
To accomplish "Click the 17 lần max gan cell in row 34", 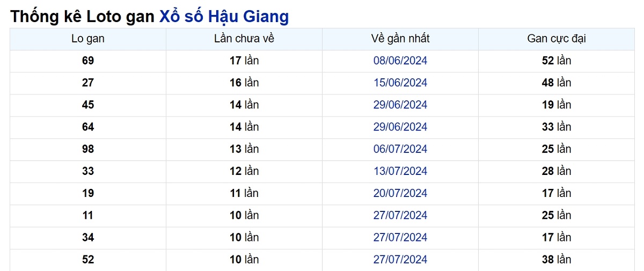I will (557, 237).
